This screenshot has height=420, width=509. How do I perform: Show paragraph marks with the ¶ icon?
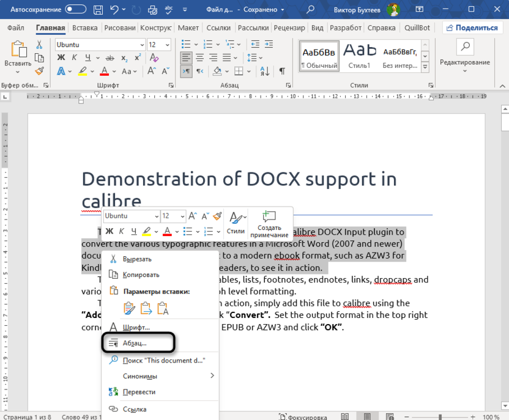coord(281,71)
